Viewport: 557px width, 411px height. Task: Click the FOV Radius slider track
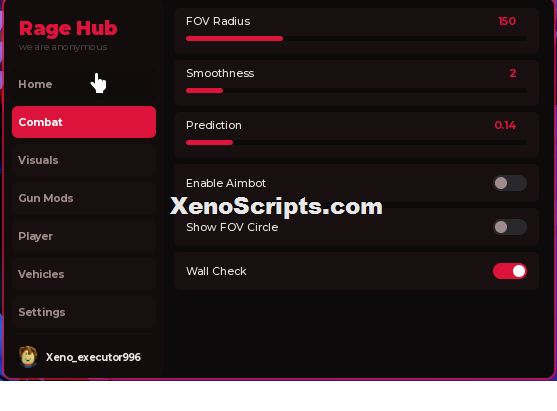[x=356, y=38]
